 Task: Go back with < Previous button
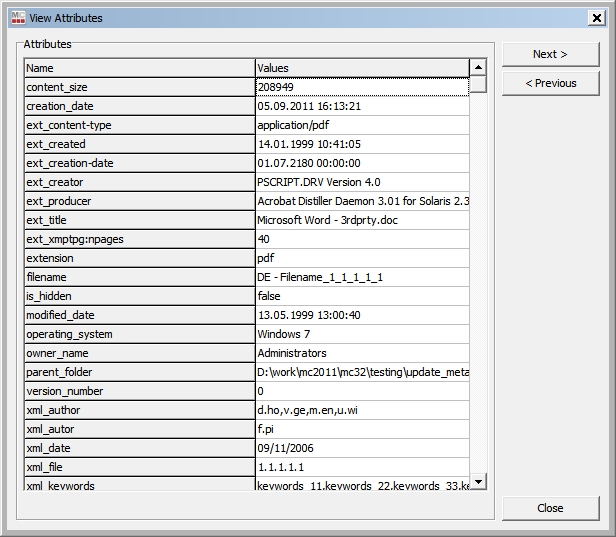coord(550,83)
